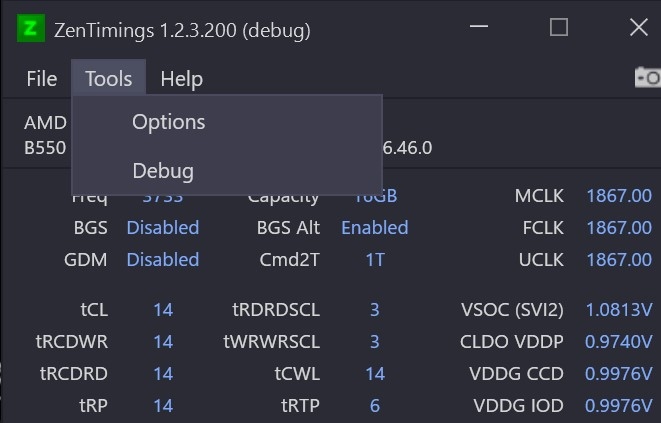Click the CLDO VDDP voltage value
This screenshot has height=423, width=661.
tap(619, 342)
